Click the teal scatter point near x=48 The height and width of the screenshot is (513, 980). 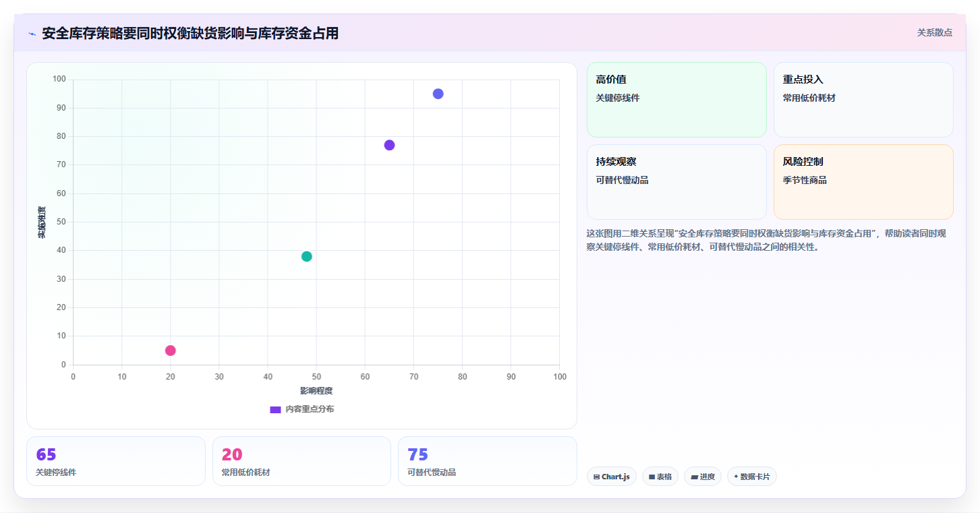coord(307,256)
